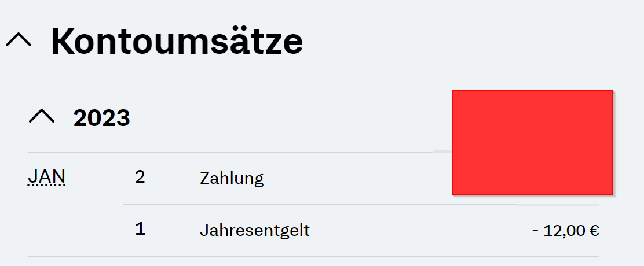644x266 pixels.
Task: Click the - 12,00 € amount
Action: tap(565, 231)
